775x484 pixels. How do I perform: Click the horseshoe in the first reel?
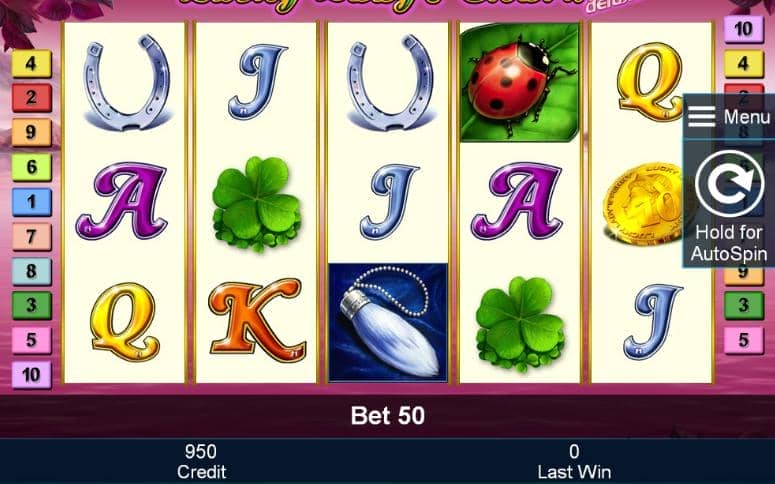point(127,83)
